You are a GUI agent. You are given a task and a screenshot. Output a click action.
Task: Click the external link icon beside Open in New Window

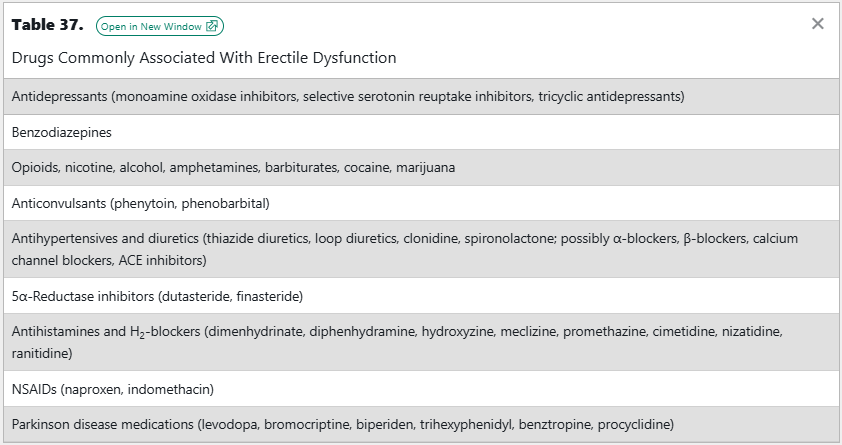click(x=211, y=26)
